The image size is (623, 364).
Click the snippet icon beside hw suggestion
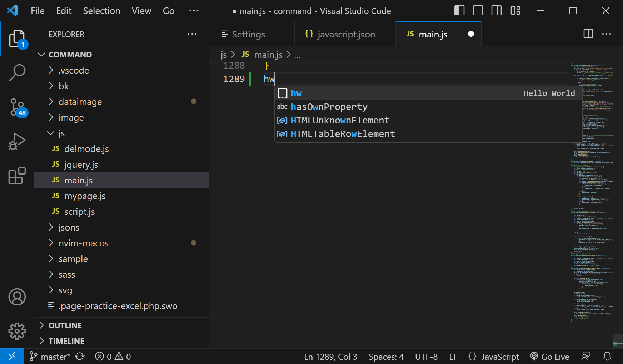pyautogui.click(x=283, y=93)
